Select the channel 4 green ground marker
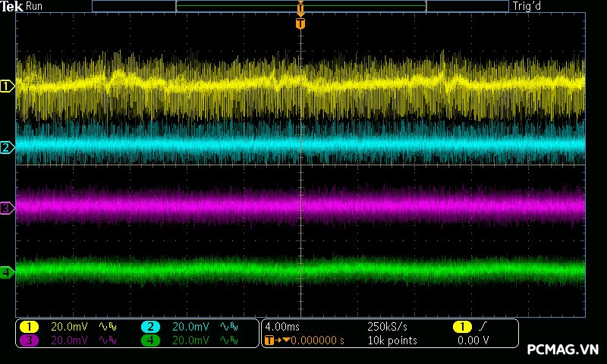The width and height of the screenshot is (607, 364). [7, 271]
